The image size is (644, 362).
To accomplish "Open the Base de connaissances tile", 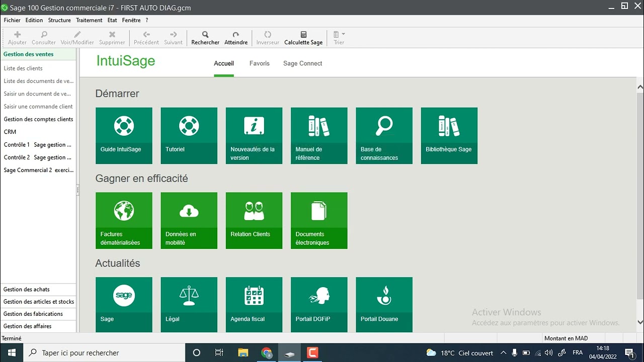I will (x=384, y=136).
